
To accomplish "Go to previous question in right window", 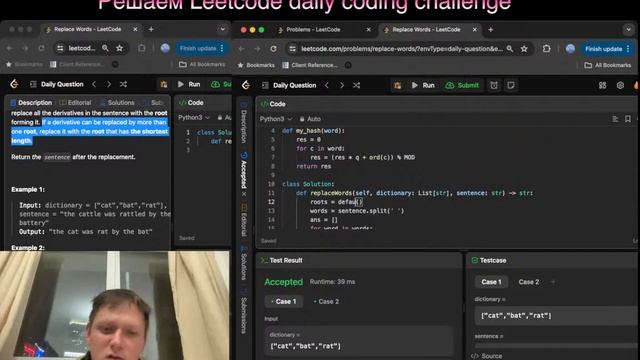I will coord(327,85).
